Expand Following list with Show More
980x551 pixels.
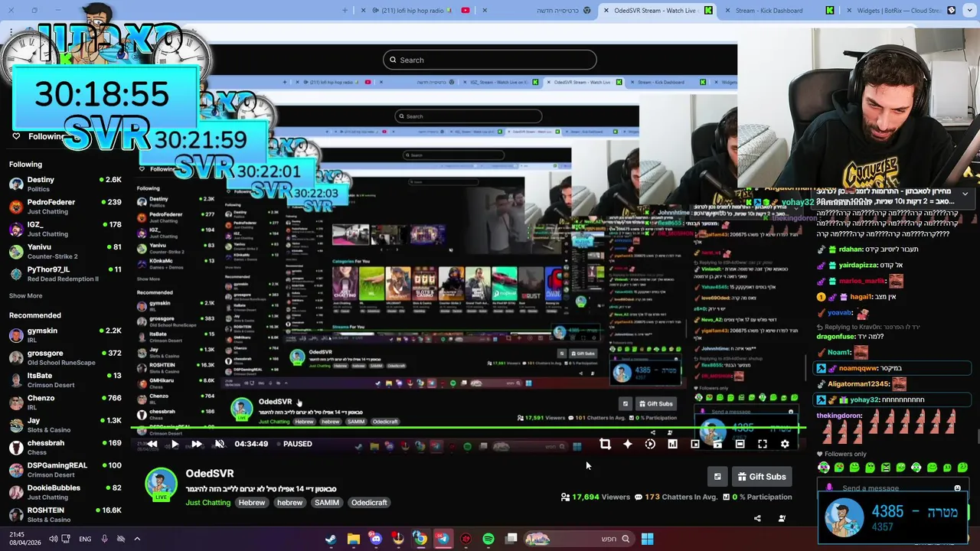[25, 295]
